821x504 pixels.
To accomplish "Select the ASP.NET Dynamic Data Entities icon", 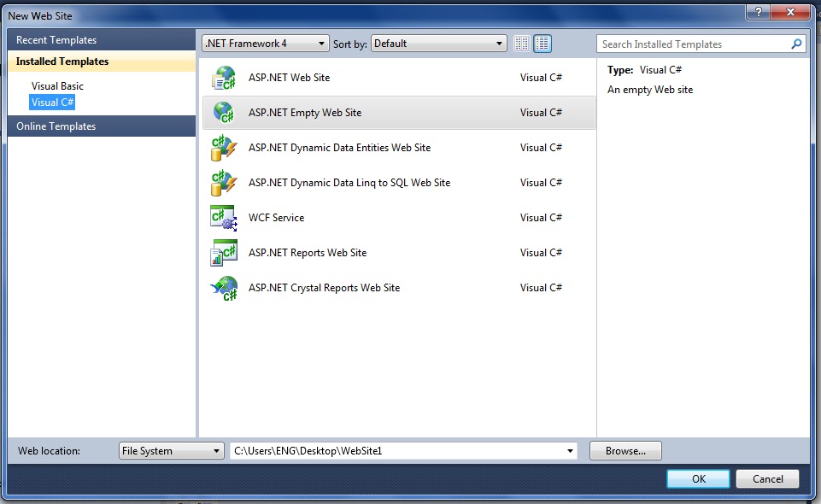I will [x=224, y=147].
